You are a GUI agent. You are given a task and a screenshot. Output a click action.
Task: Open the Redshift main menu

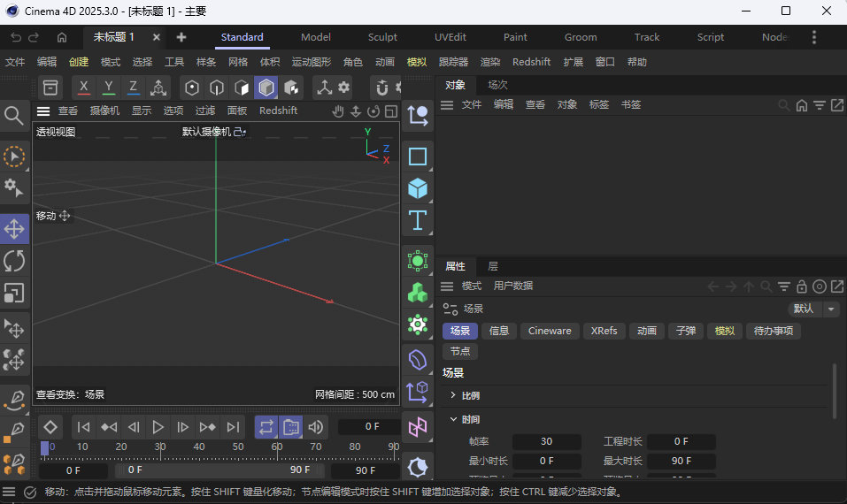click(x=532, y=62)
